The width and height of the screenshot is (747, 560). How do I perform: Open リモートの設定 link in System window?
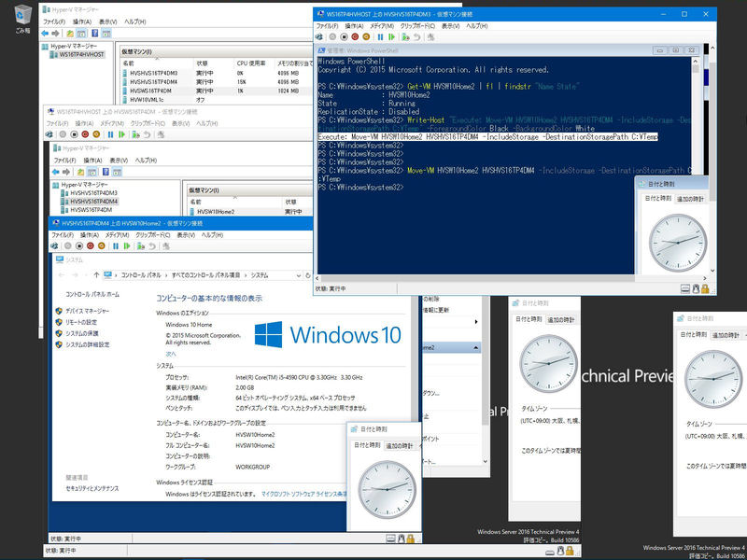(81, 322)
